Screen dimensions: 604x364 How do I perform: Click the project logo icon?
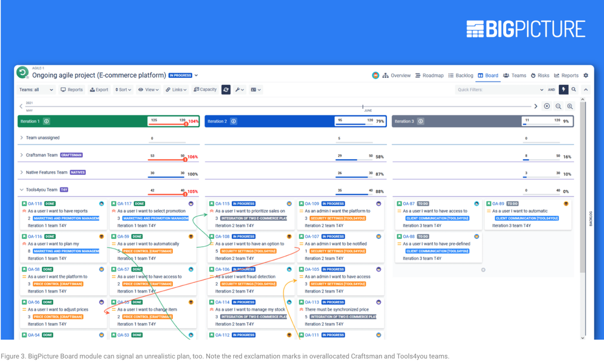[23, 73]
